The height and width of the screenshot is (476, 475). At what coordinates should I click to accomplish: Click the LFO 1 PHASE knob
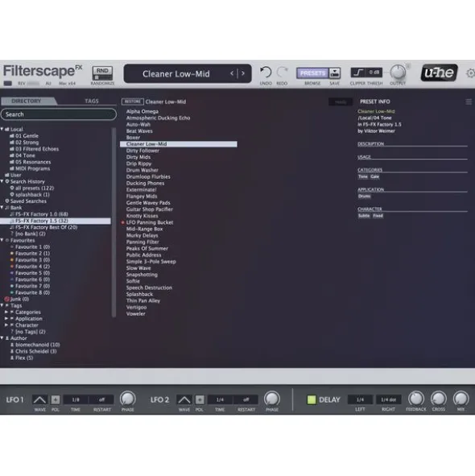128,399
